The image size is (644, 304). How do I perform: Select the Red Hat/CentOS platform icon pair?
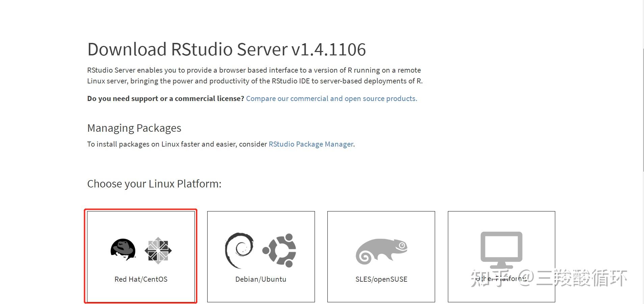[140, 250]
